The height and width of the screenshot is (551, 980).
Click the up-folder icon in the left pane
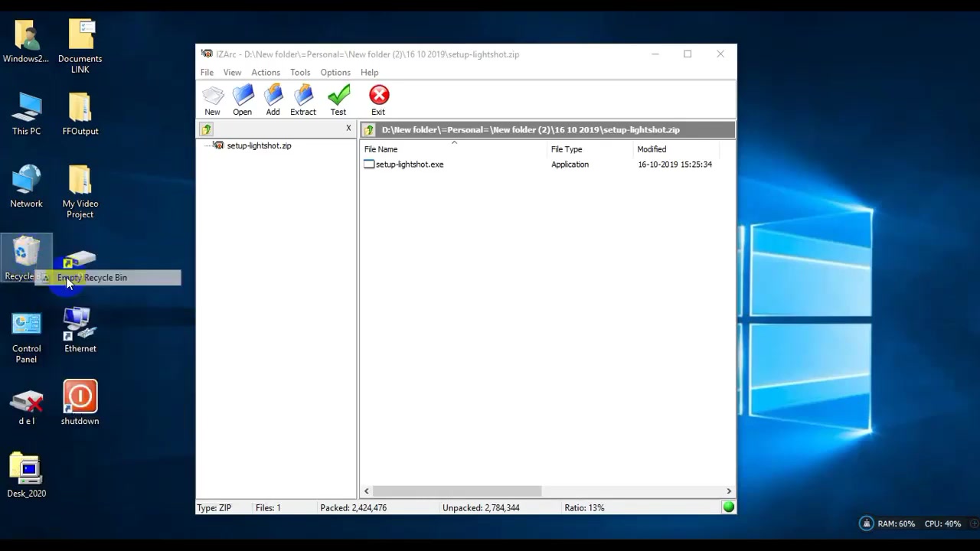(x=207, y=129)
